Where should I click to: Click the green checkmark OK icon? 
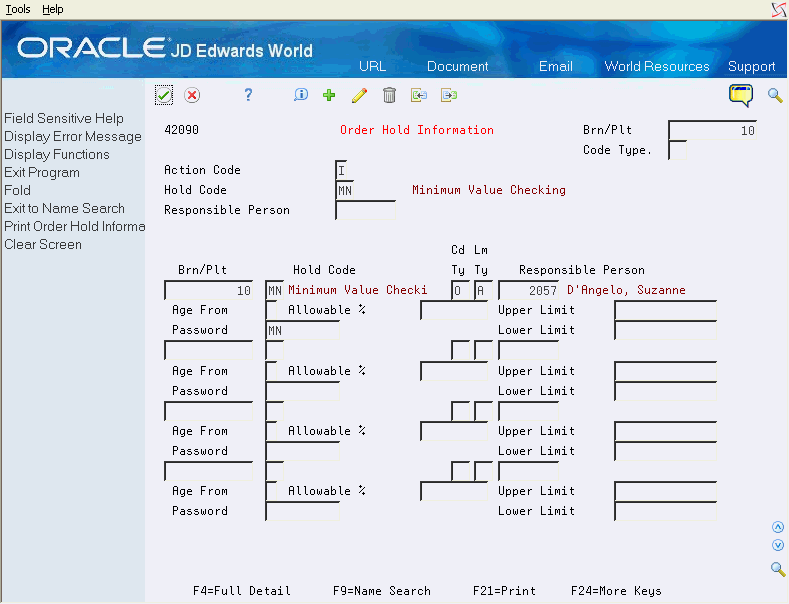(x=164, y=95)
